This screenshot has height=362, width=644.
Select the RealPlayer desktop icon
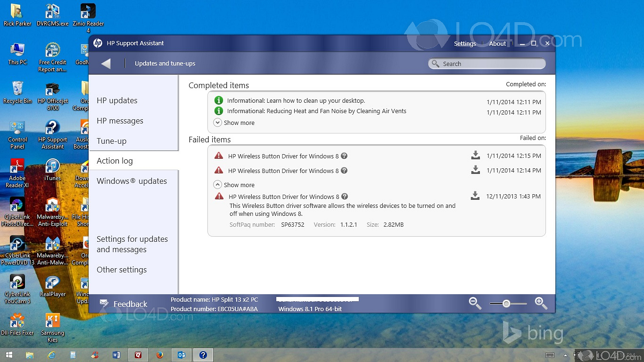click(x=52, y=286)
